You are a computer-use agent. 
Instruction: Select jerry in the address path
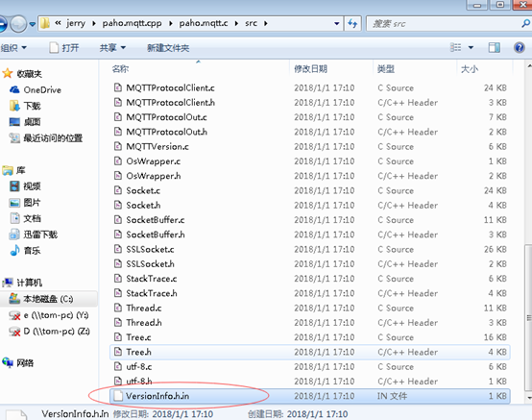tap(76, 23)
